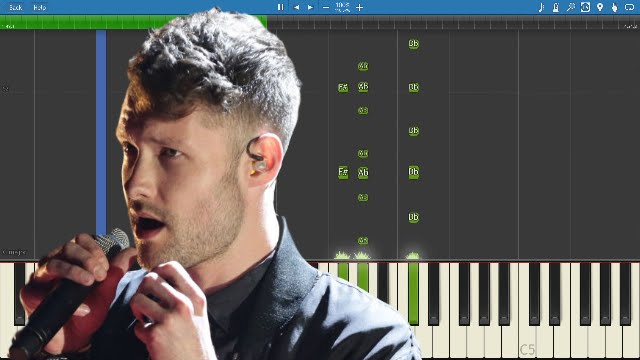The image size is (640, 360).
Task: Open the music note display options icon
Action: (541, 7)
